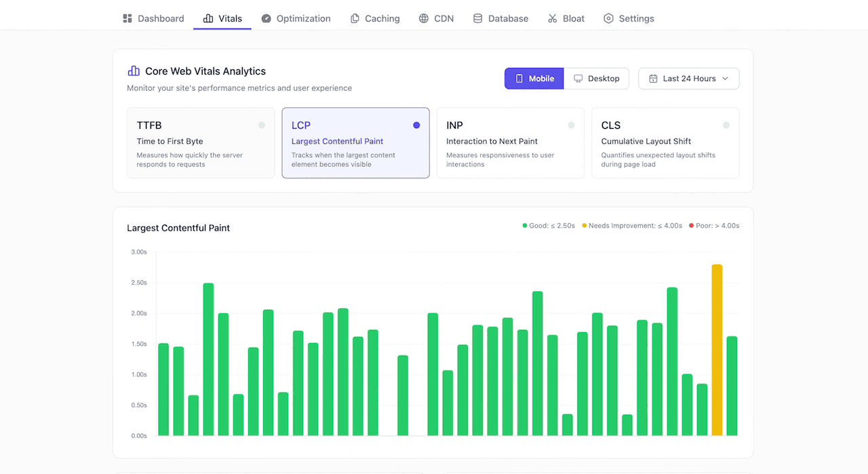This screenshot has height=474, width=868.
Task: Select the Mobile view button
Action: (534, 78)
